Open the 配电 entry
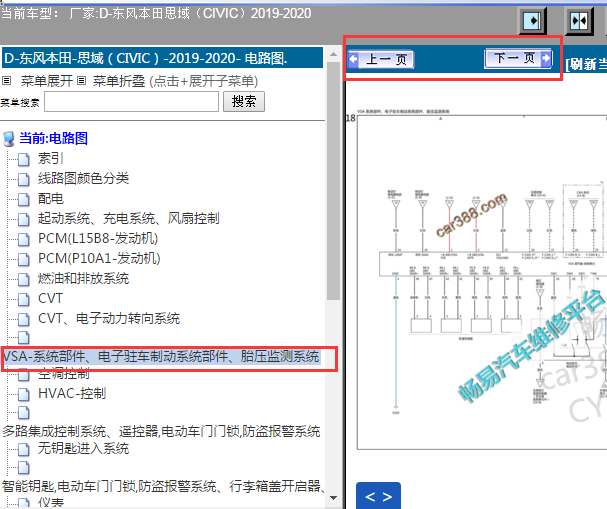607x509 pixels. point(51,198)
